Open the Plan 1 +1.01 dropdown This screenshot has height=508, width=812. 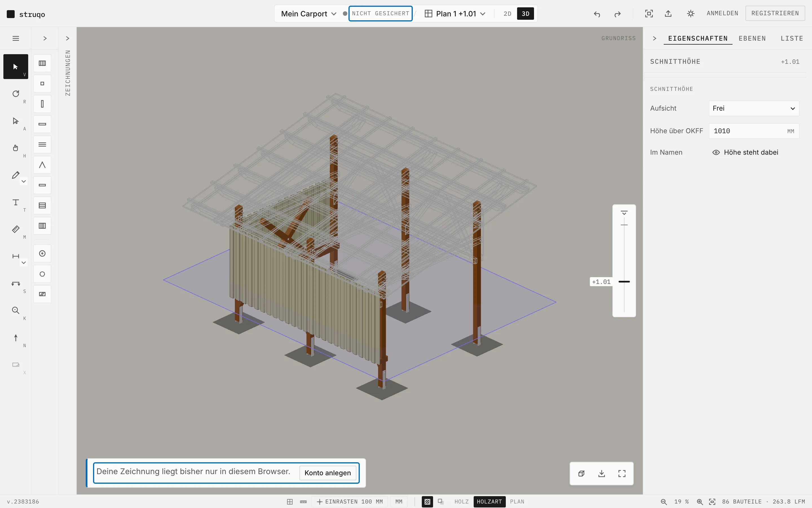(x=455, y=14)
